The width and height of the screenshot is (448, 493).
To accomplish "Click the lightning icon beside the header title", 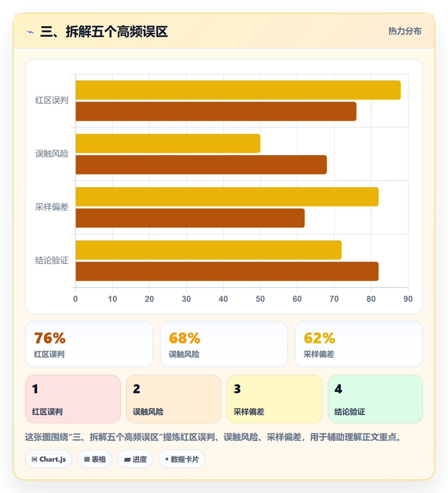I will point(30,32).
